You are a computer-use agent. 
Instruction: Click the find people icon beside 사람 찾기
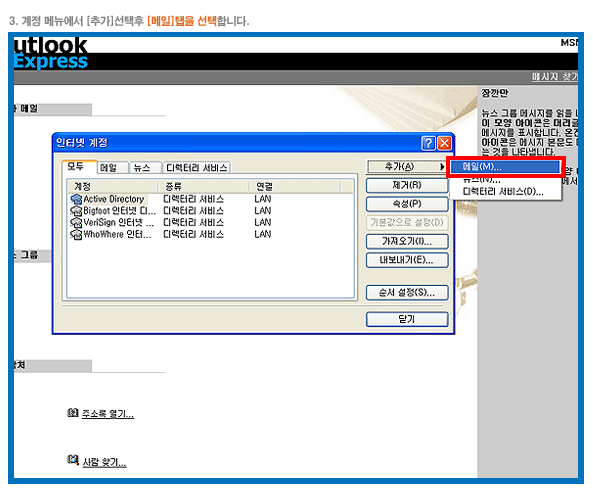(x=73, y=460)
